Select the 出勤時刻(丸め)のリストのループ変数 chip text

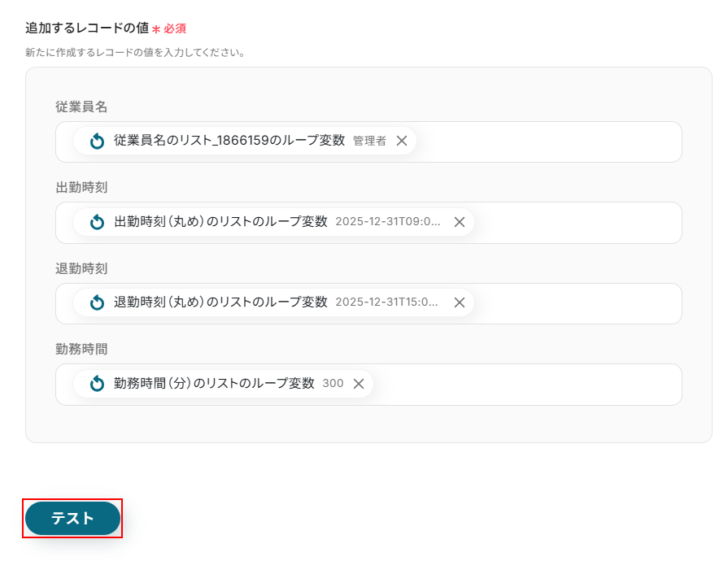point(221,221)
